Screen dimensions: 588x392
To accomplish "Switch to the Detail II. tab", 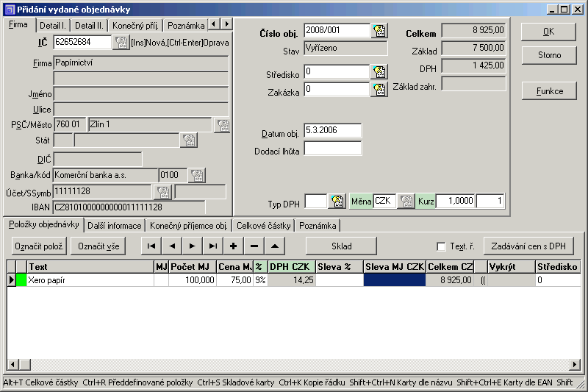I will (x=89, y=26).
